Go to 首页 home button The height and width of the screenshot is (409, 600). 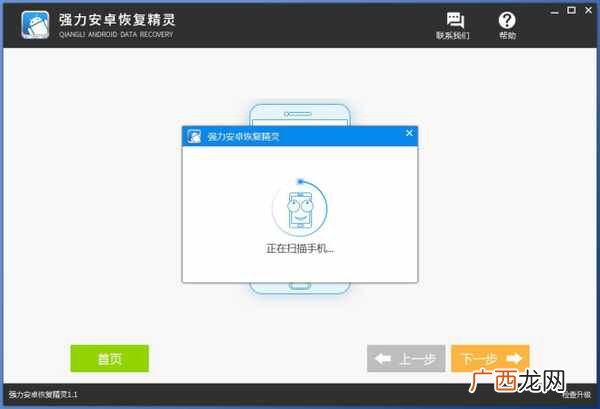click(110, 358)
